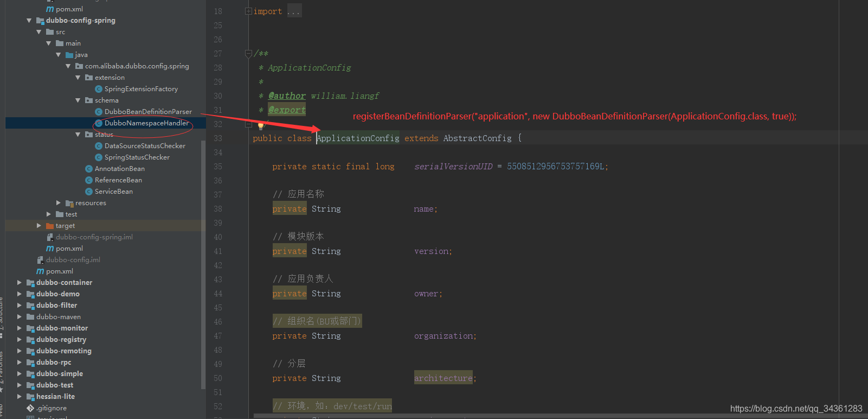Collapse the extension package

click(x=78, y=78)
